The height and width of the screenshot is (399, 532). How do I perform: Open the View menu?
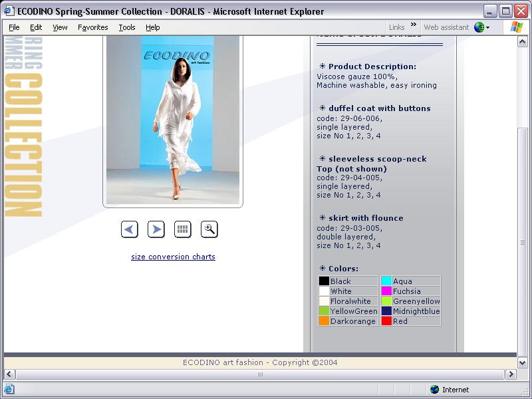click(x=60, y=27)
